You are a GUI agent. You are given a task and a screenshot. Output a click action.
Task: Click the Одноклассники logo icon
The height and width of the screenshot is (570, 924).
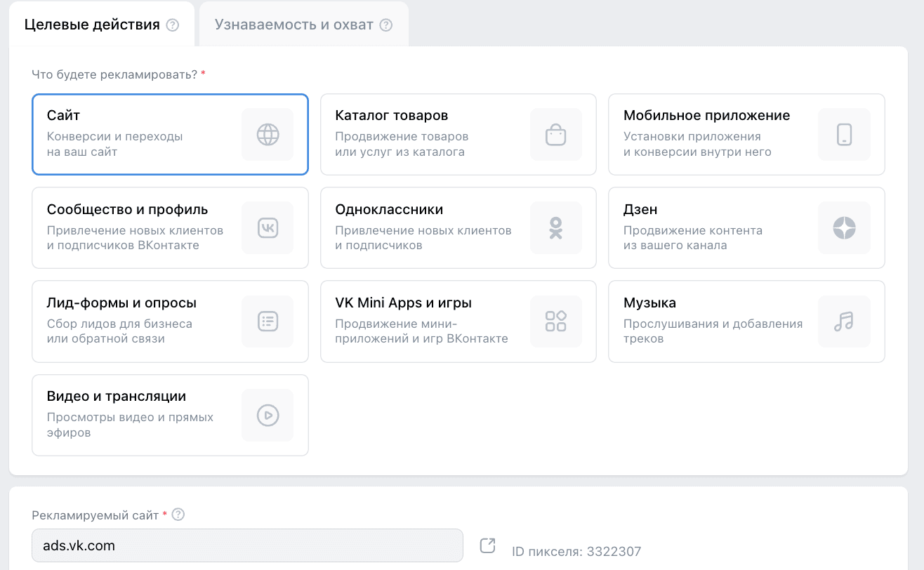point(556,227)
